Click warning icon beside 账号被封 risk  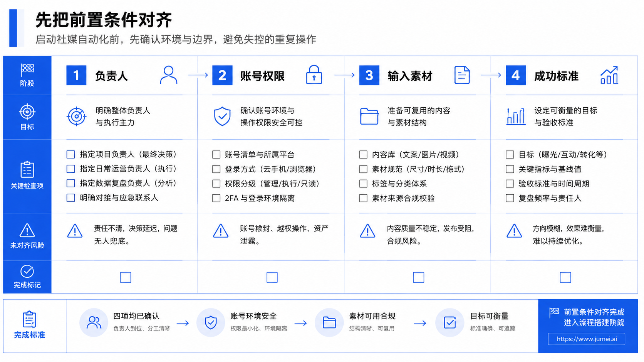click(x=221, y=231)
